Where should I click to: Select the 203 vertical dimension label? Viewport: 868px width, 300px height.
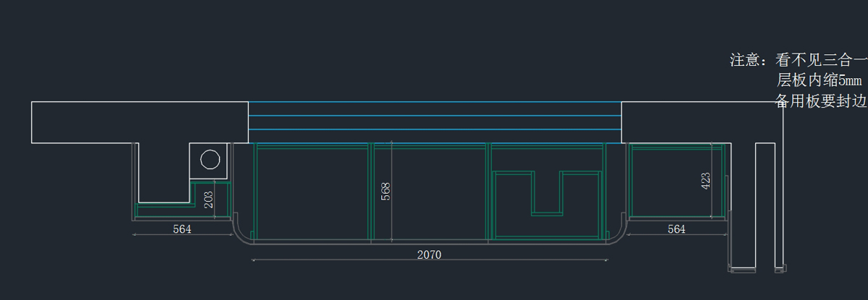(208, 200)
